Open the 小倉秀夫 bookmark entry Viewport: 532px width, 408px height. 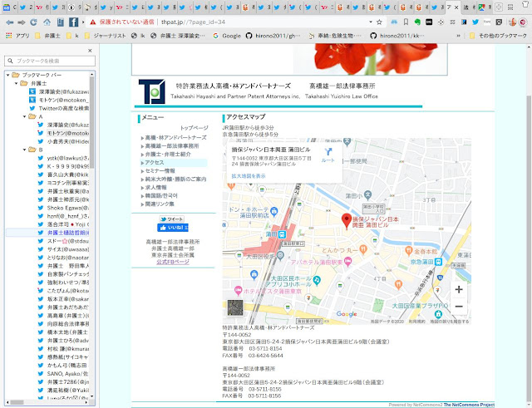click(x=63, y=141)
